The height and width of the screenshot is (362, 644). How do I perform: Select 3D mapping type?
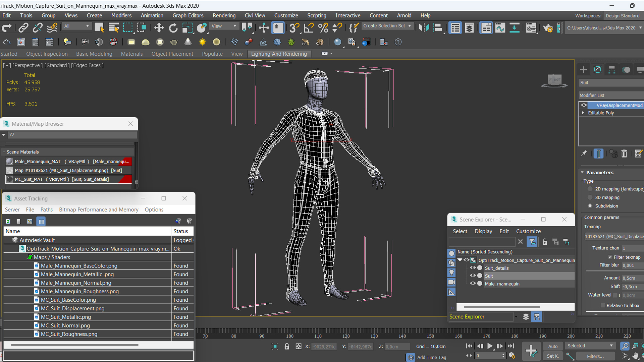[590, 197]
